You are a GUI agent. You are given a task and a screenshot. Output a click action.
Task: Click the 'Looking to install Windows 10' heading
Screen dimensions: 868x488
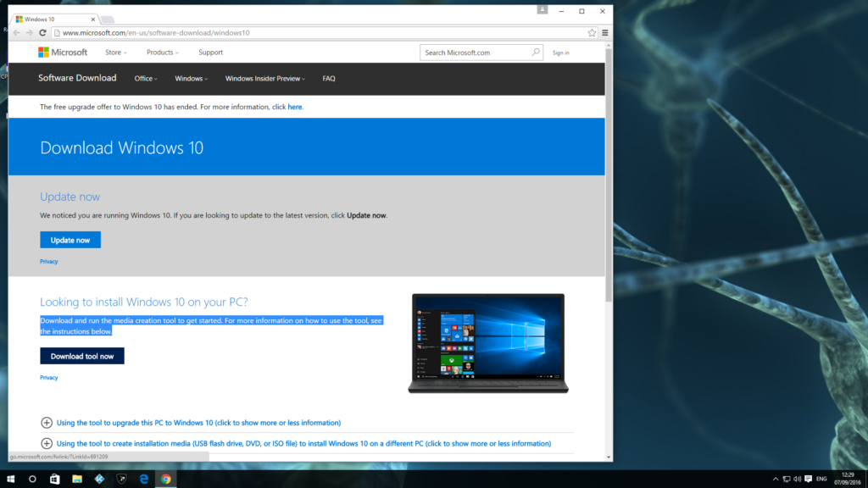[144, 302]
